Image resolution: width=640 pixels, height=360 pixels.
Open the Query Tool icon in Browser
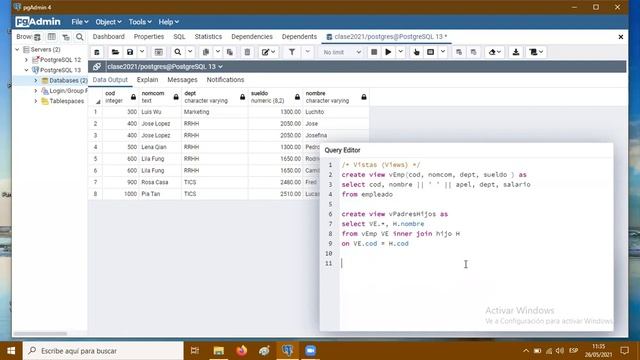(37, 37)
